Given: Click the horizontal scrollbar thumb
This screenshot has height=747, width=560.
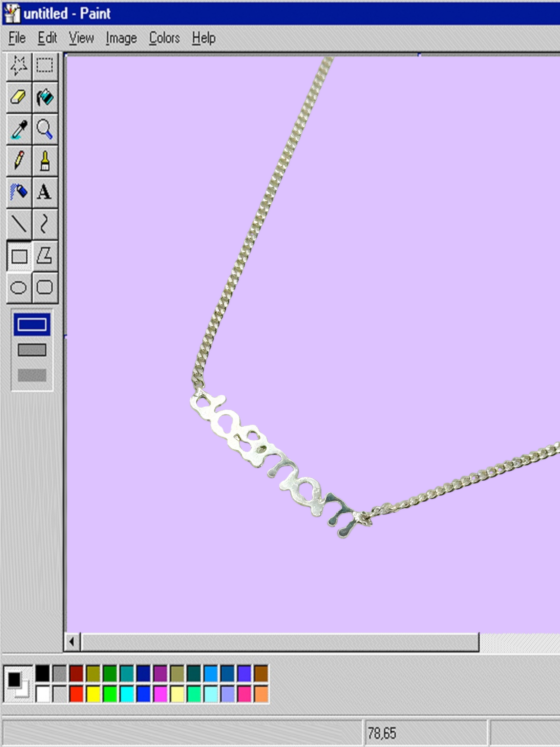Looking at the screenshot, I should click(280, 642).
